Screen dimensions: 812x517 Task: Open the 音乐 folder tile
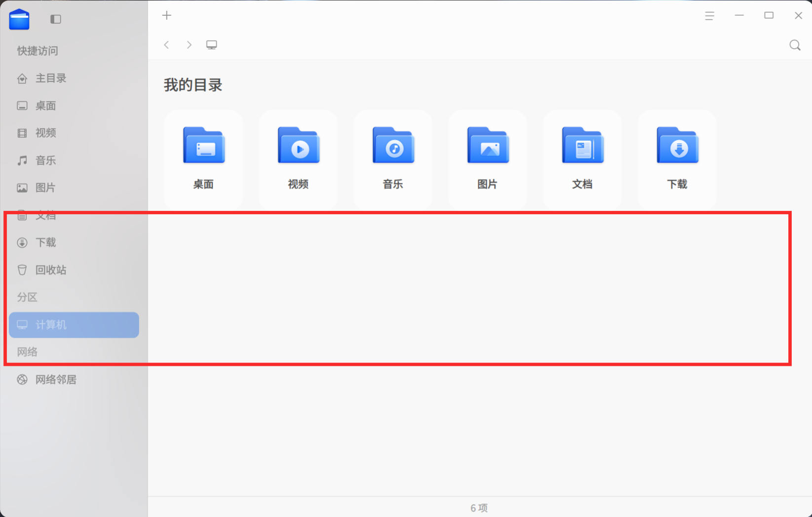pyautogui.click(x=393, y=159)
